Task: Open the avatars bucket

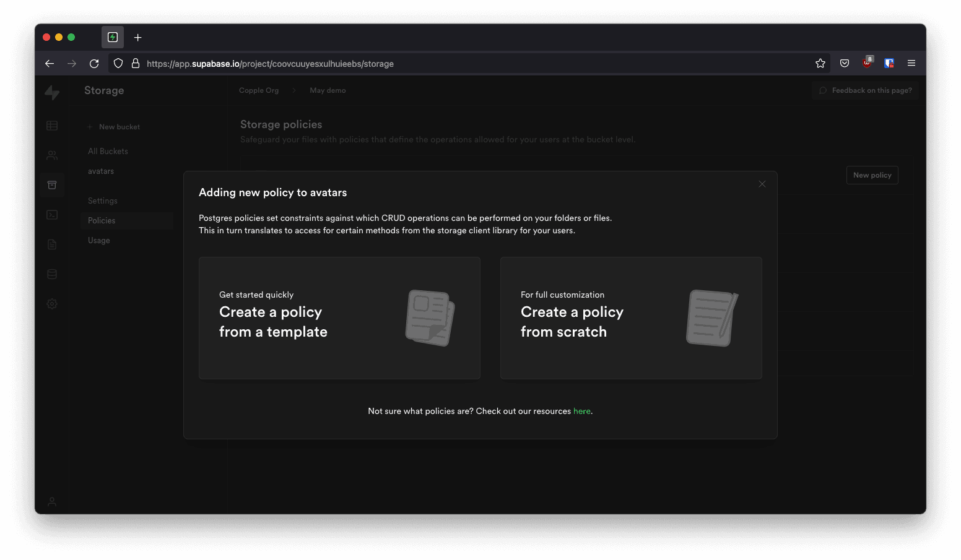Action: click(x=101, y=171)
